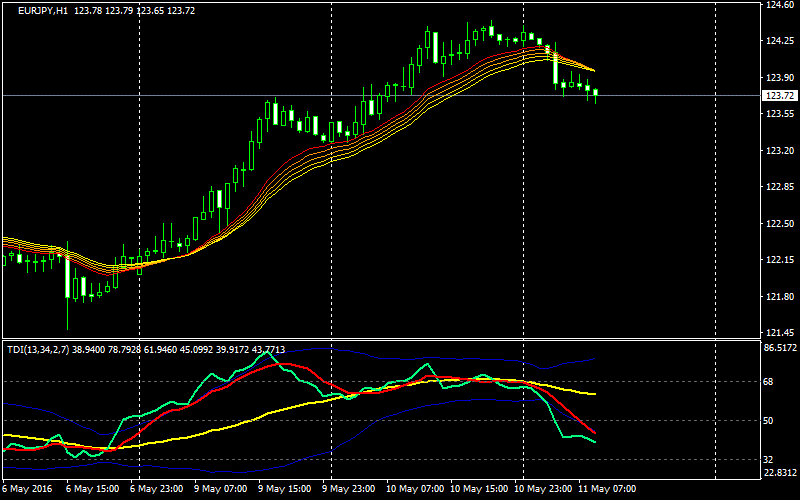Select level 32 on TDI scale

coord(770,460)
